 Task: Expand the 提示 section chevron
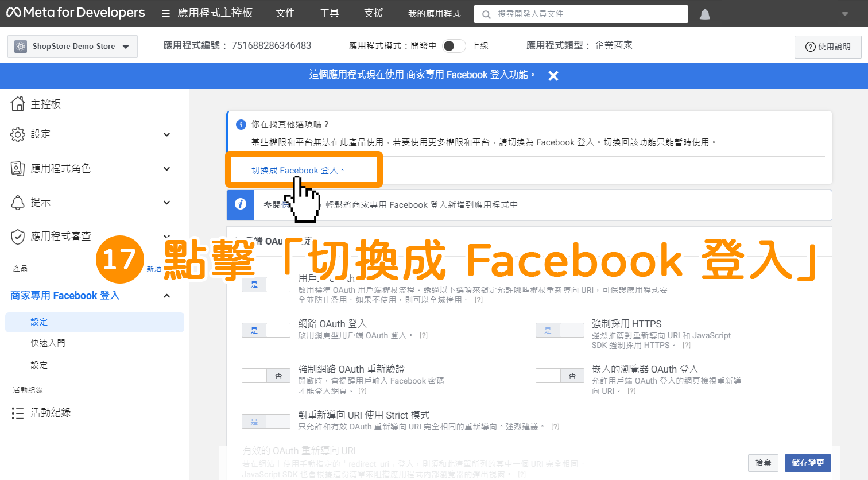point(167,203)
